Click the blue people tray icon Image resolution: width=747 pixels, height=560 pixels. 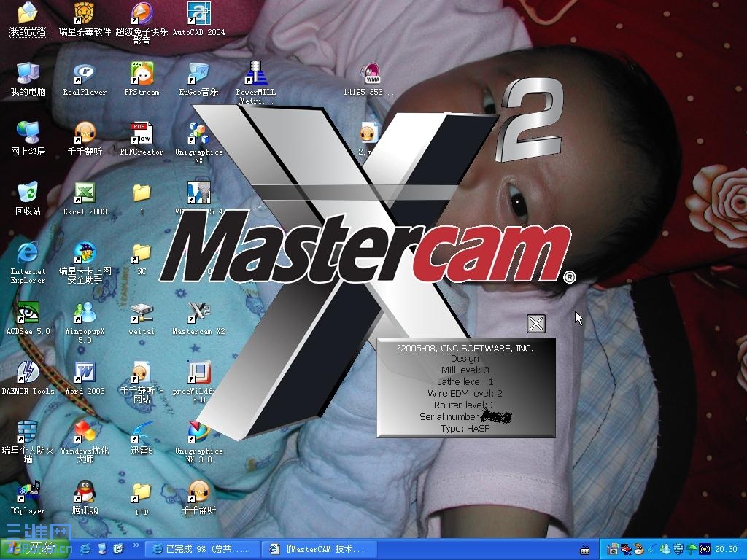click(x=665, y=550)
